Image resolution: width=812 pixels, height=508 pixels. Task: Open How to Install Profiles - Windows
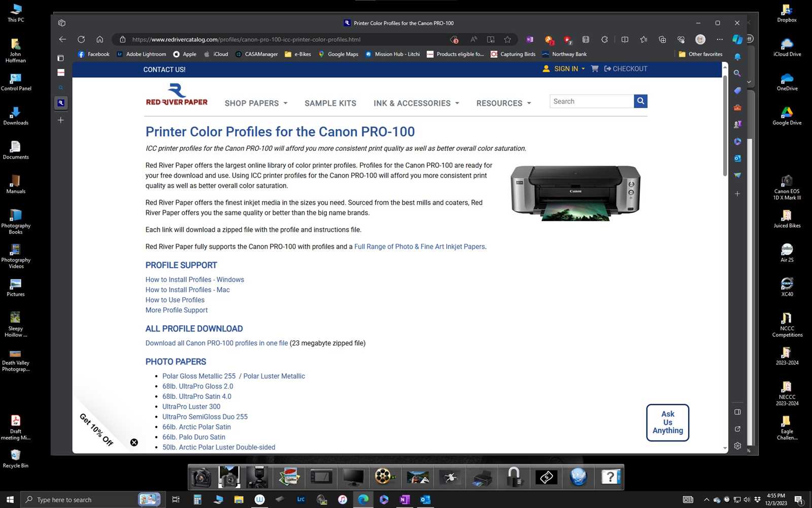tap(195, 279)
